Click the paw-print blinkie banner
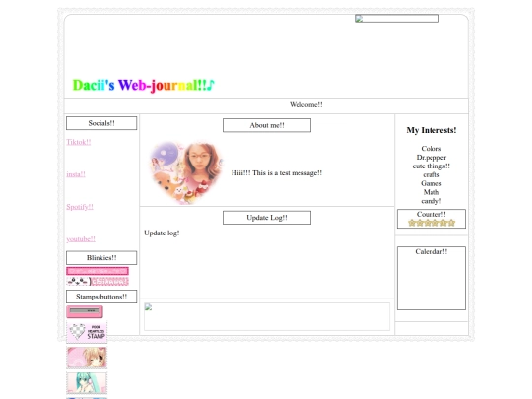Image resolution: width=532 pixels, height=399 pixels. click(x=98, y=281)
